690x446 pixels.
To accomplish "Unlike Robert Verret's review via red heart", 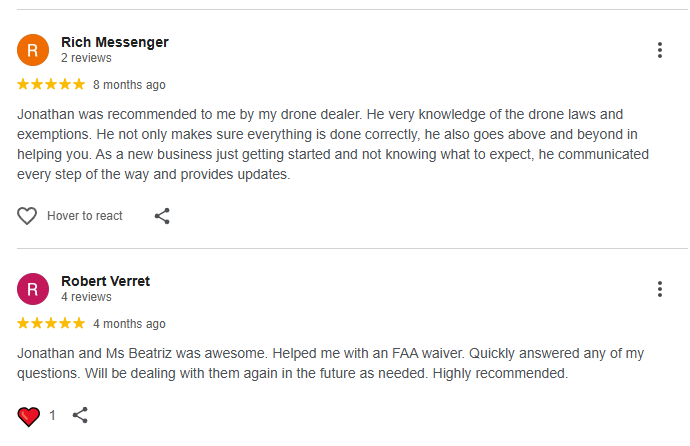I will click(28, 415).
